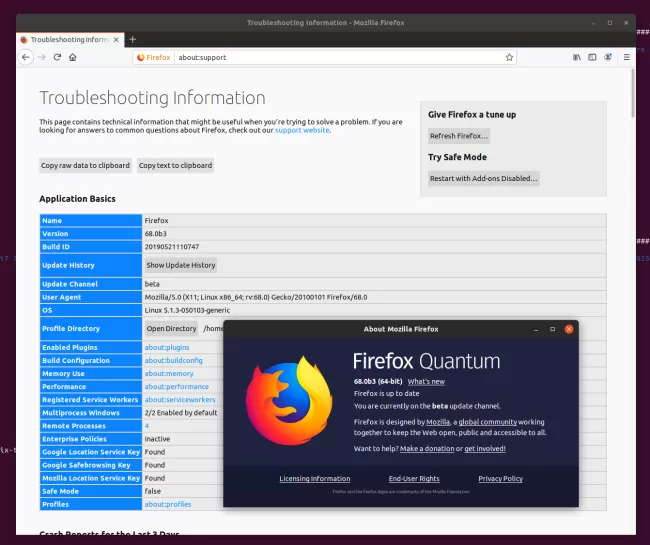Click the OS value Linux 5.1.3-050103-generic
This screenshot has height=545, width=650.
pyautogui.click(x=187, y=310)
